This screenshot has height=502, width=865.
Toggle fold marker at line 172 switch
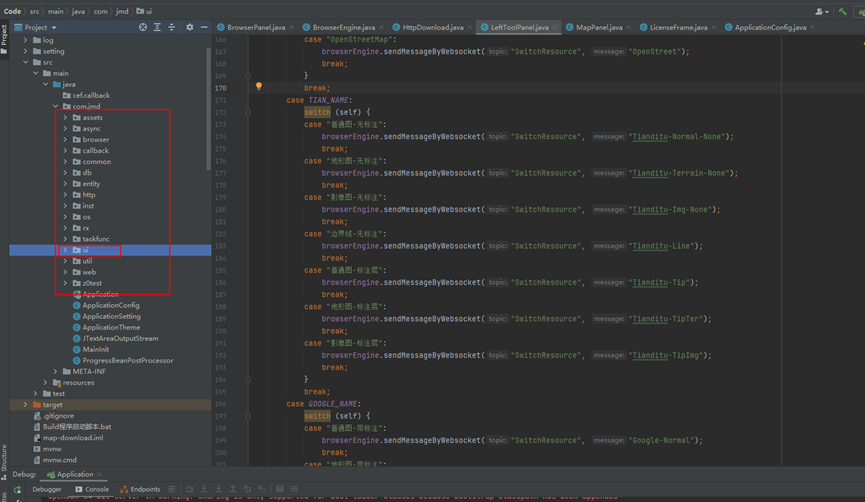coord(248,112)
